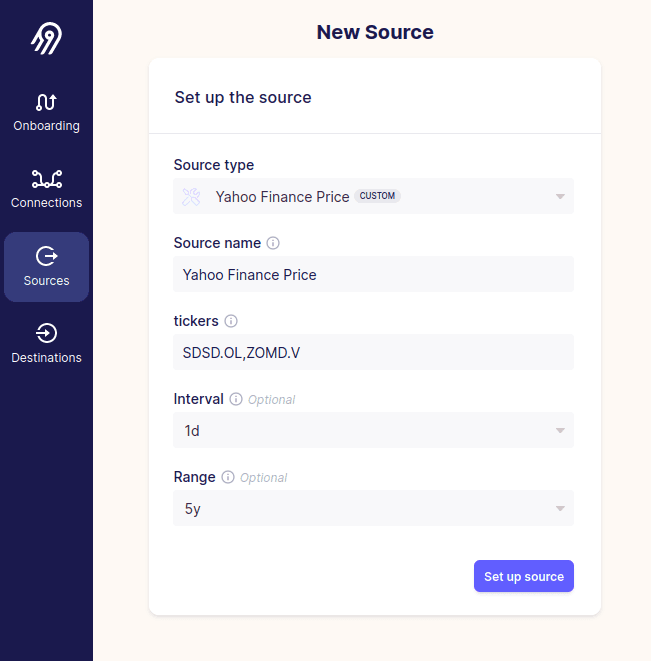The image size is (651, 661).
Task: Click the Optional text beside Interval
Action: pyautogui.click(x=272, y=400)
